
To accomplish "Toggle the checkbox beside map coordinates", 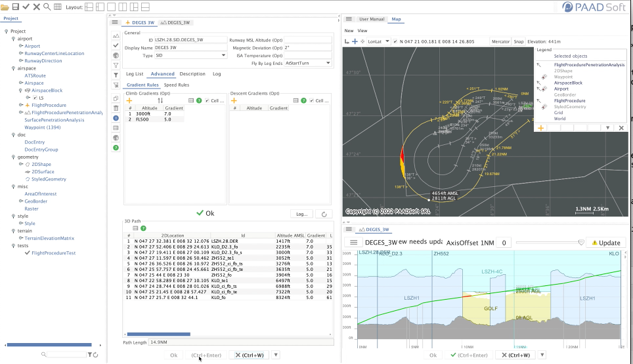I will tap(395, 41).
